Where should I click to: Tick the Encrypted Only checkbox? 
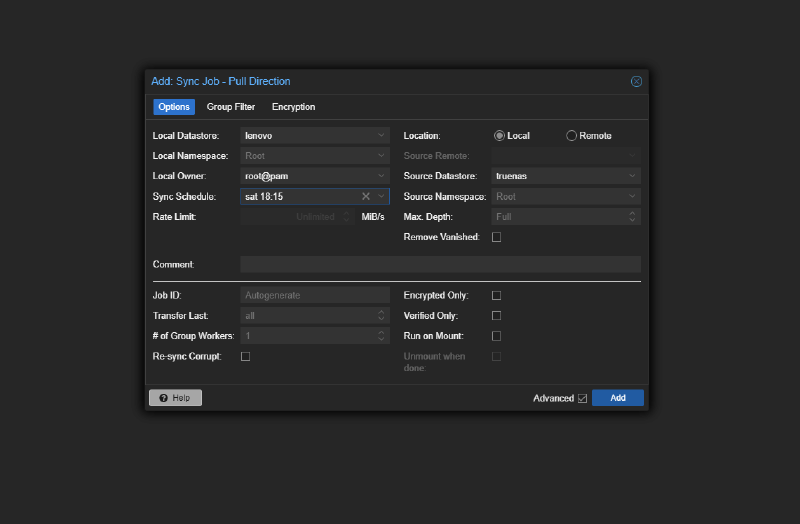click(x=496, y=295)
